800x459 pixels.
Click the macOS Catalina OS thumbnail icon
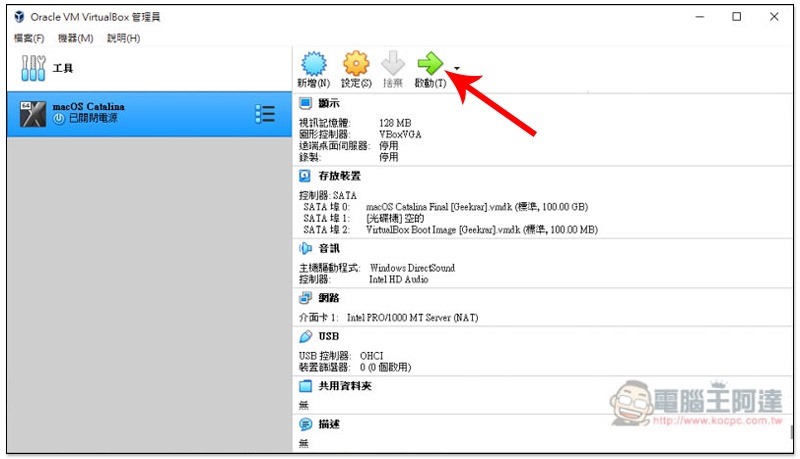33,114
